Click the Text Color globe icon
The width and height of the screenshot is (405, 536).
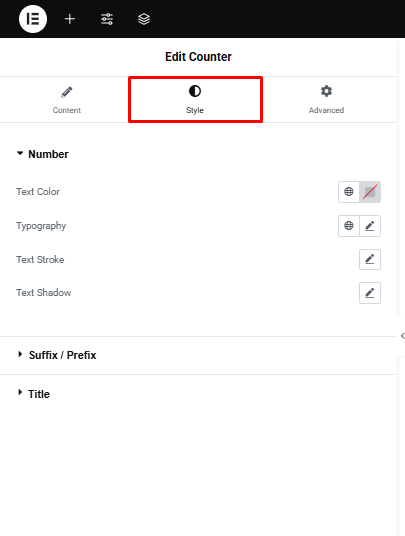pyautogui.click(x=349, y=192)
